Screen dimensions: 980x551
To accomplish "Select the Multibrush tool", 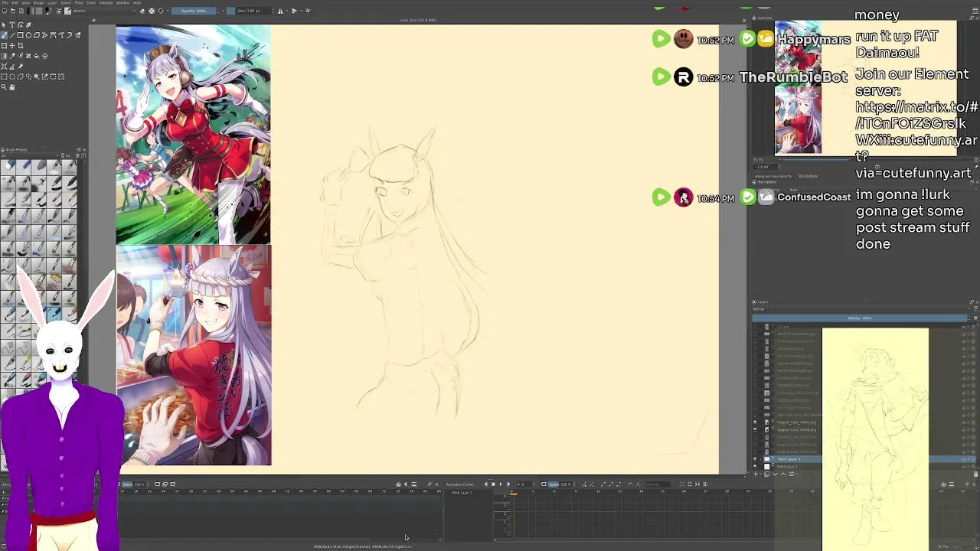I will (77, 35).
